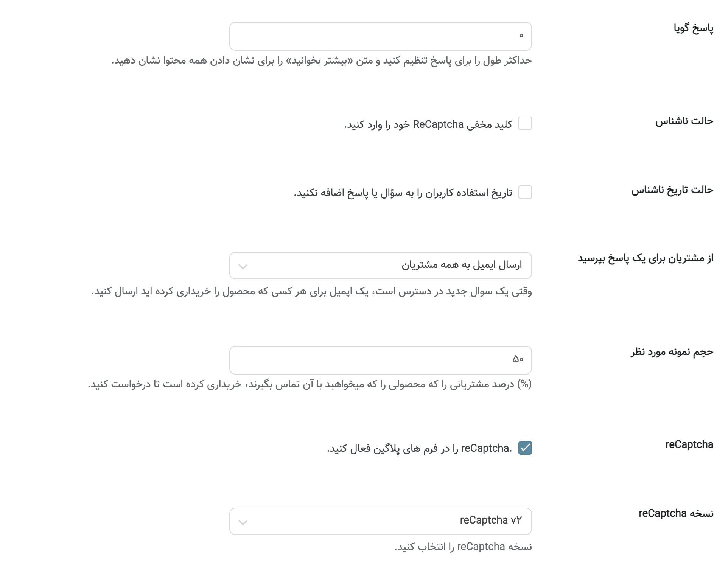The width and height of the screenshot is (728, 575).
Task: Click the نسخه reCaptcha را انتخاب کنید help text
Action: click(x=463, y=547)
